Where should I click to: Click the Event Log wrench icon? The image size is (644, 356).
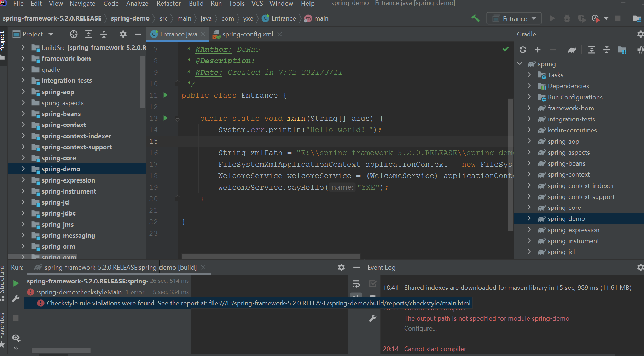(x=373, y=318)
